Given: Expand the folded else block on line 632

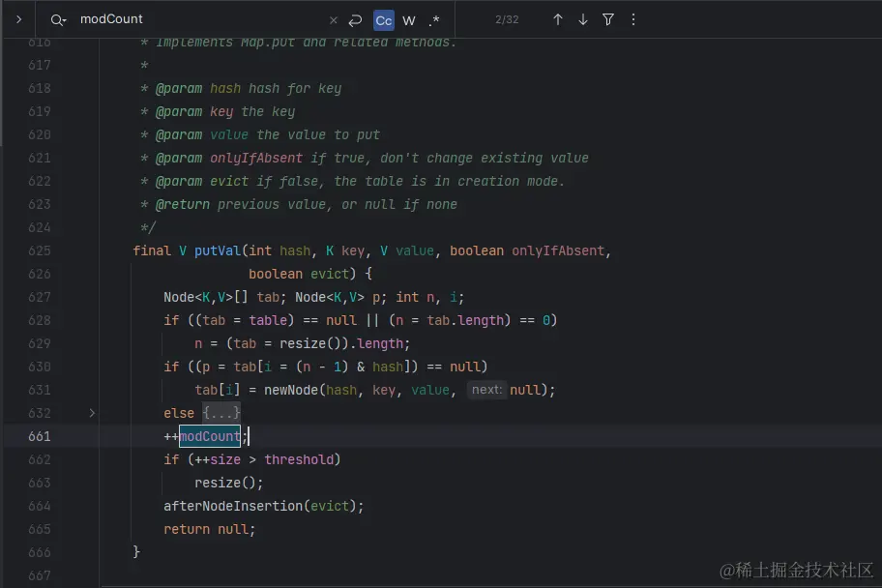Looking at the screenshot, I should click(x=92, y=413).
